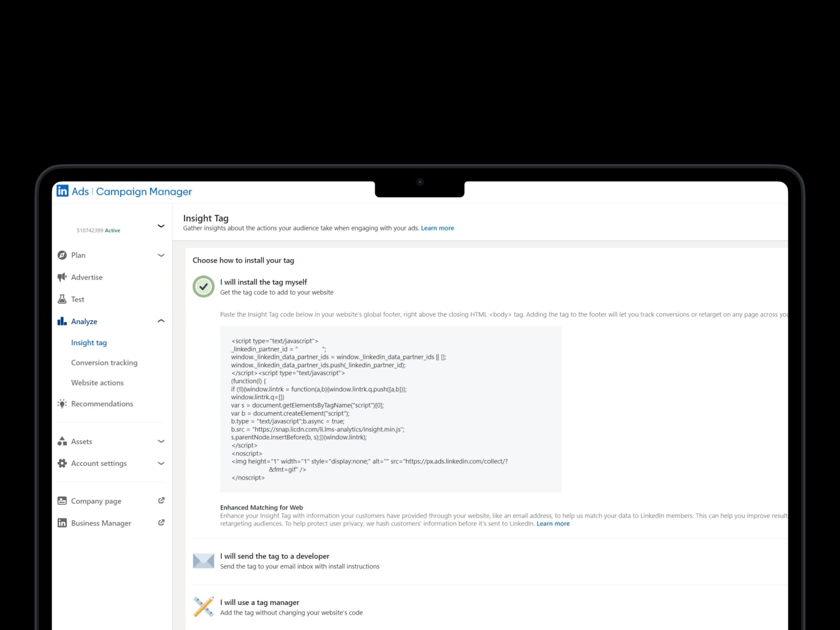Open the Assets menu label
Viewport: 840px width, 630px height.
tap(81, 441)
